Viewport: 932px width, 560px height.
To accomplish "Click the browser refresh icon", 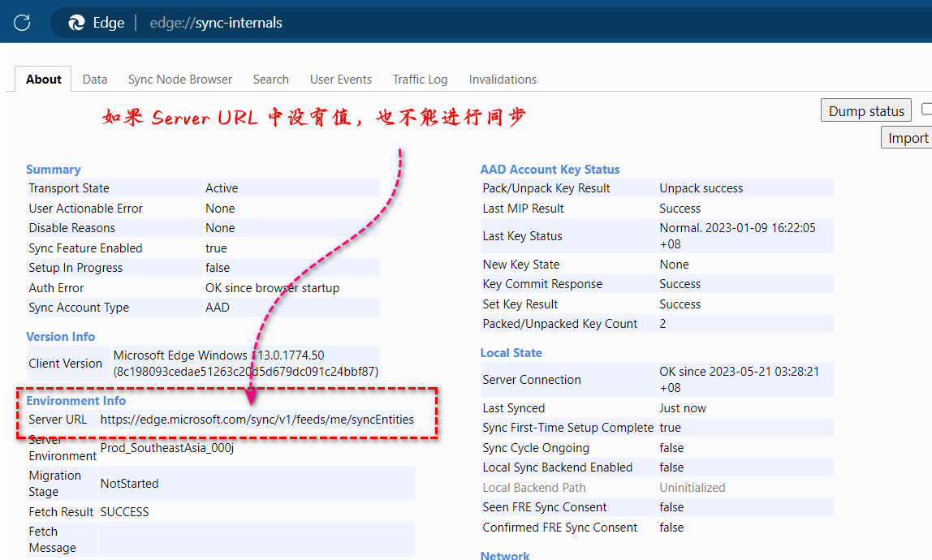I will tap(22, 23).
